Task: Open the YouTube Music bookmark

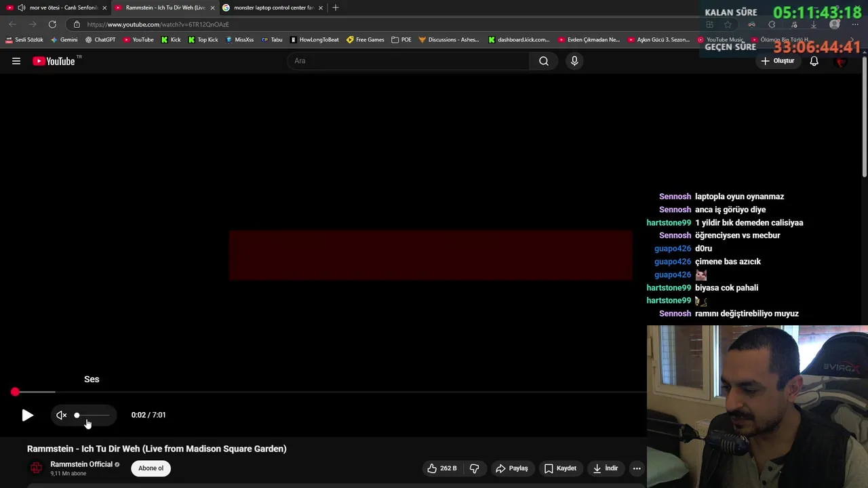Action: 720,39
